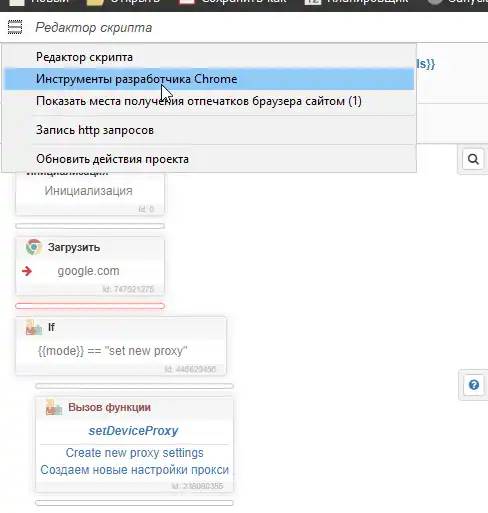Click the Вызов функции action icon

point(54,407)
